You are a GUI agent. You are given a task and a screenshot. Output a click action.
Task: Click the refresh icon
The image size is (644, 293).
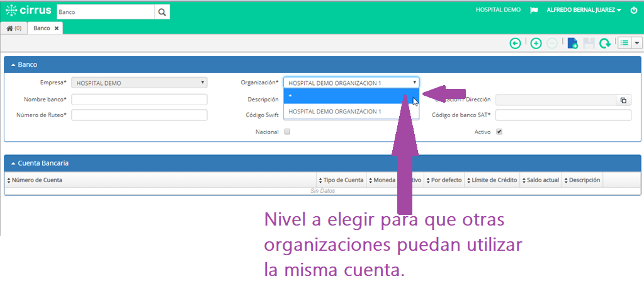click(604, 43)
